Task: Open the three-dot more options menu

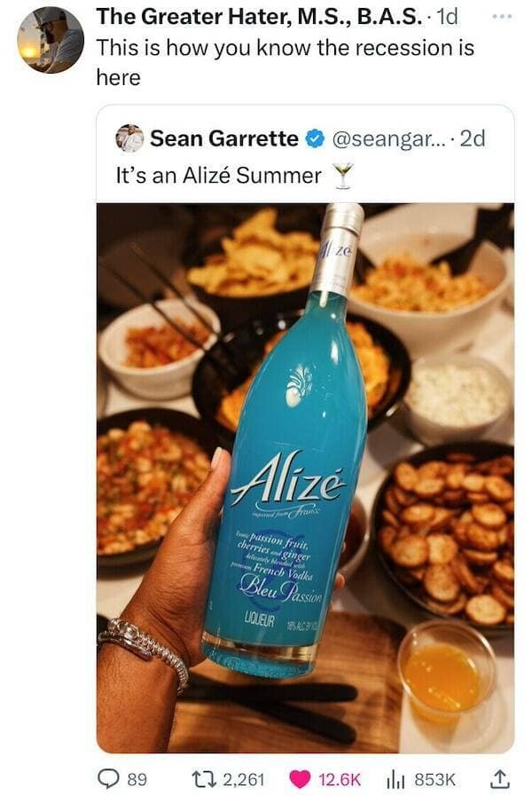Action: pos(501,17)
